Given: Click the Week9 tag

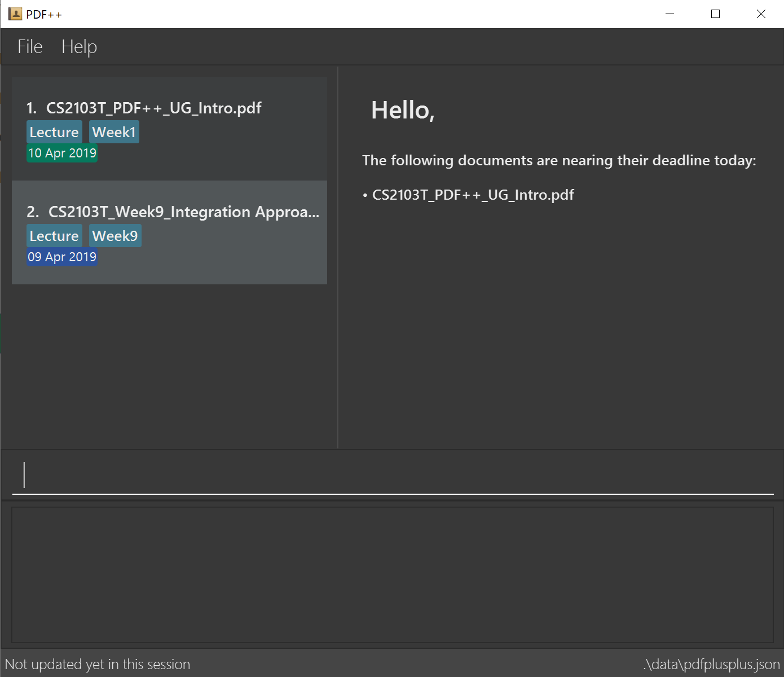Looking at the screenshot, I should (x=115, y=236).
